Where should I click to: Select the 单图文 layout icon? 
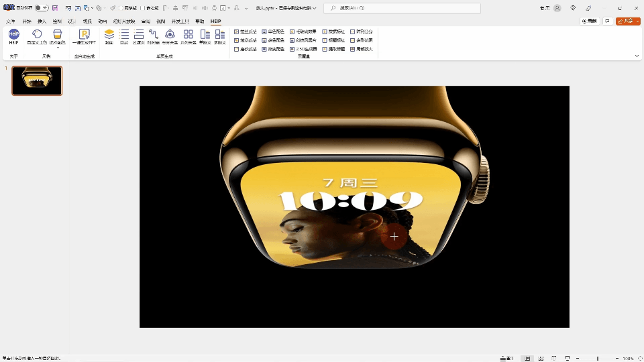click(205, 34)
